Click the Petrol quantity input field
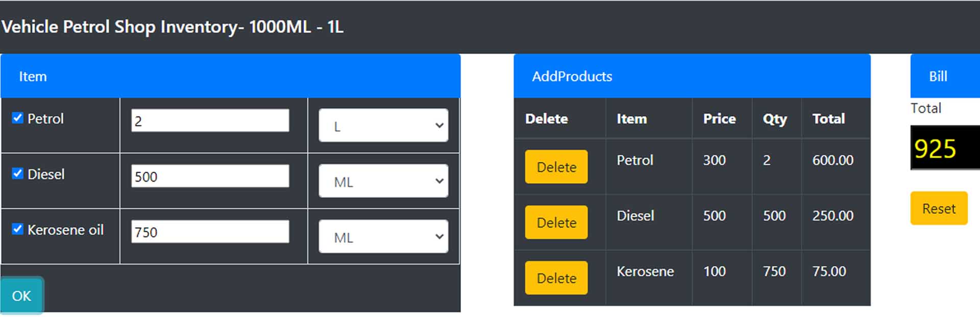Viewport: 980px width, 317px height. pyautogui.click(x=210, y=119)
